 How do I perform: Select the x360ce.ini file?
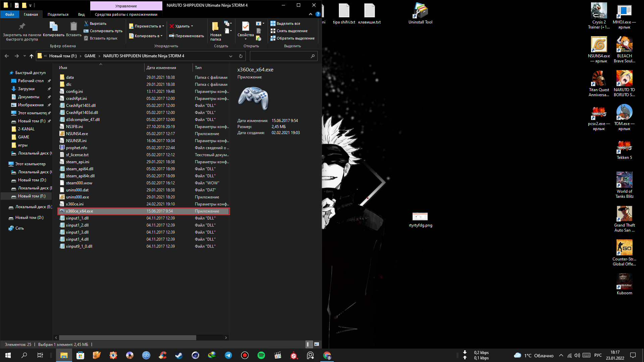coord(143,204)
